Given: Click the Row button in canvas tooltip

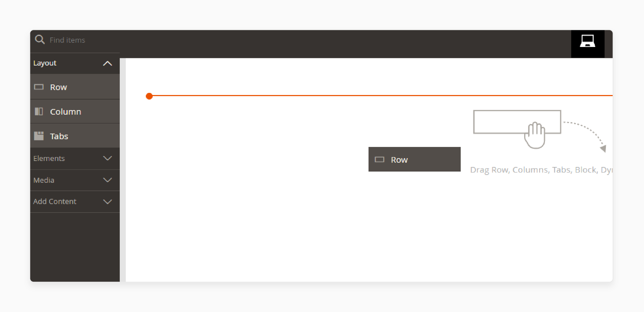Looking at the screenshot, I should coord(414,159).
